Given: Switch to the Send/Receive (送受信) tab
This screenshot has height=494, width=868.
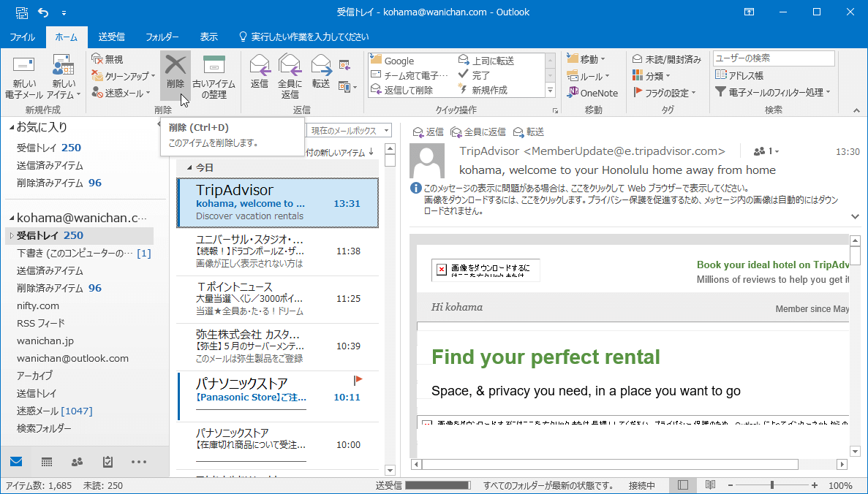Looking at the screenshot, I should pyautogui.click(x=111, y=37).
